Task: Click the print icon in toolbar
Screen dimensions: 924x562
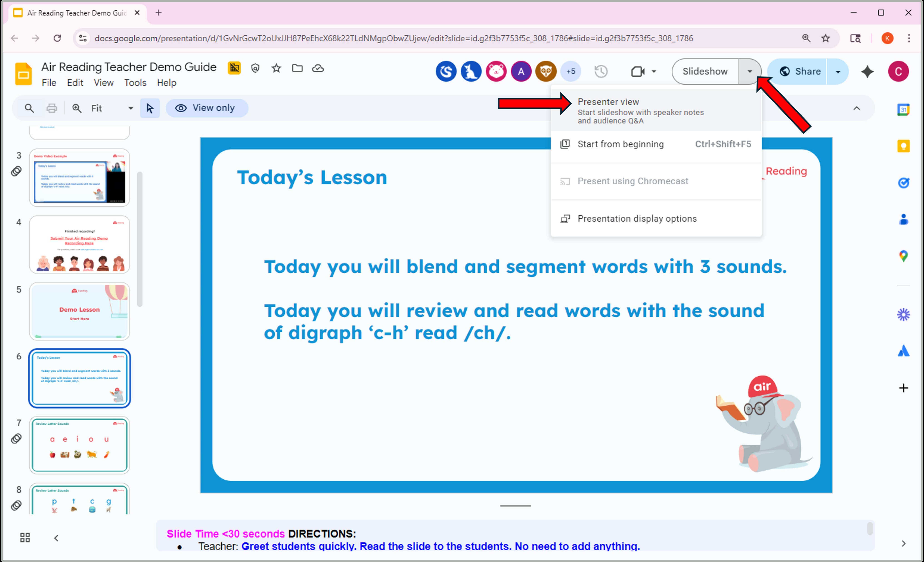Action: (x=52, y=108)
